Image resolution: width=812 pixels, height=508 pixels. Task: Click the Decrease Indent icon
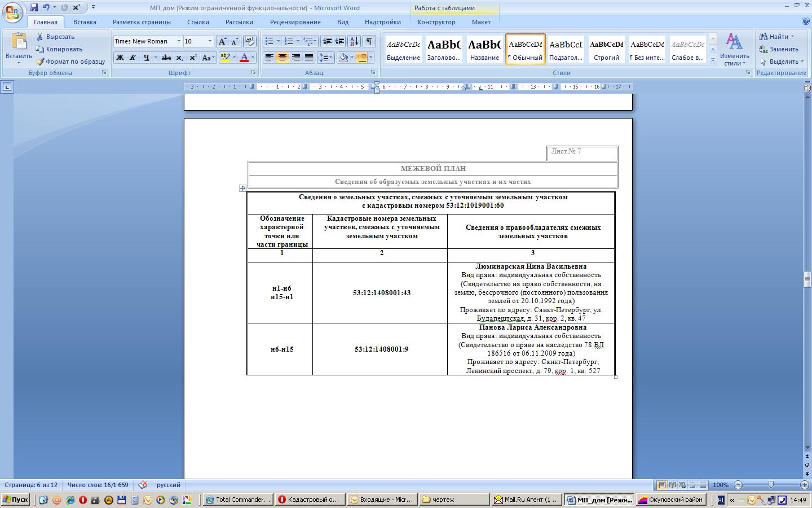point(326,41)
